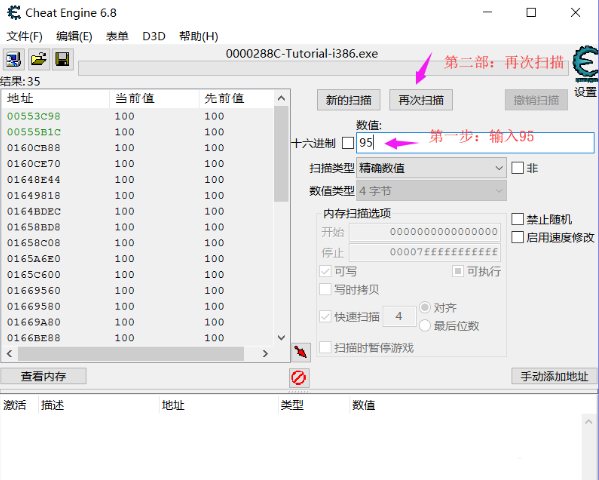Viewport: 599px width, 480px height.
Task: Click the 新的扫描 button
Action: pyautogui.click(x=348, y=100)
